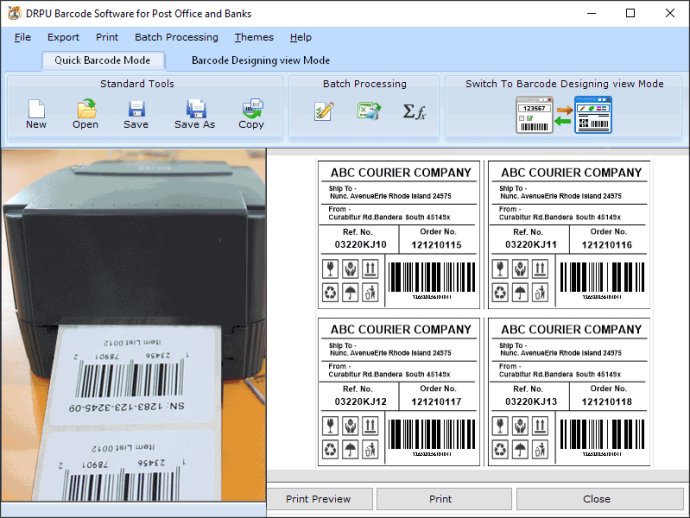Open the File menu
Image resolution: width=690 pixels, height=518 pixels.
[22, 37]
